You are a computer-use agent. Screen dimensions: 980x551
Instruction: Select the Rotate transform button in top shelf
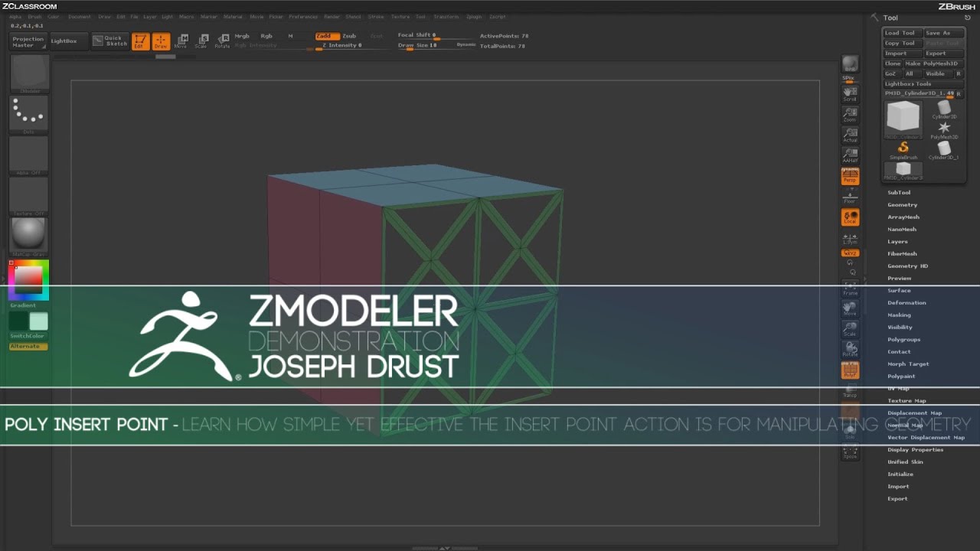(x=222, y=41)
